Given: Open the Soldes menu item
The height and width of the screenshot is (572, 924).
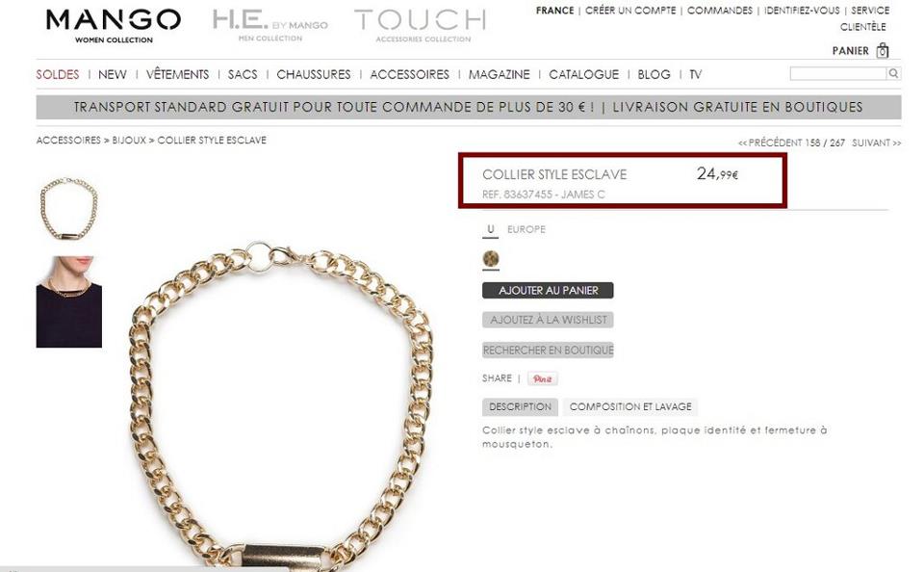Looking at the screenshot, I should pyautogui.click(x=57, y=74).
